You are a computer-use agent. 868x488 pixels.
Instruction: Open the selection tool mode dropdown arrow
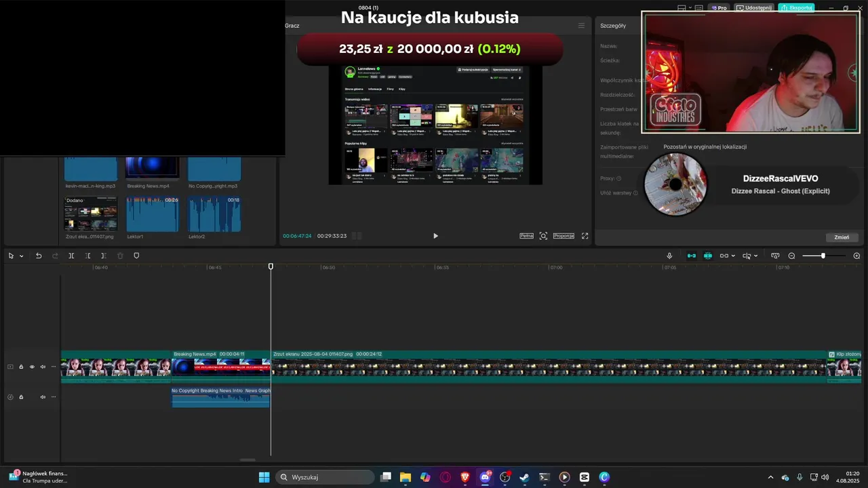click(22, 256)
